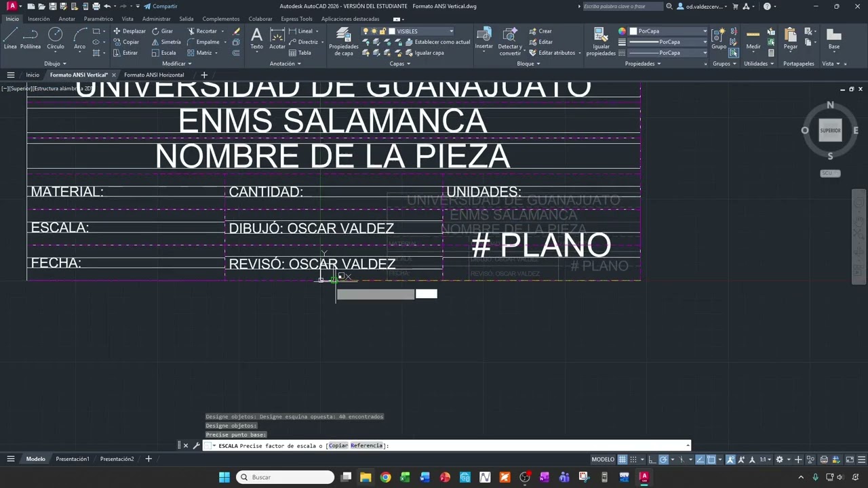This screenshot has width=868, height=488.
Task: Toggle 2D object snap in status bar
Action: (711, 460)
